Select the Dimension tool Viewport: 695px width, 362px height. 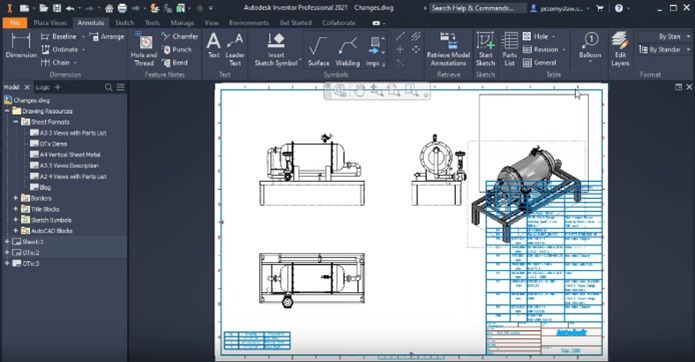tap(21, 46)
